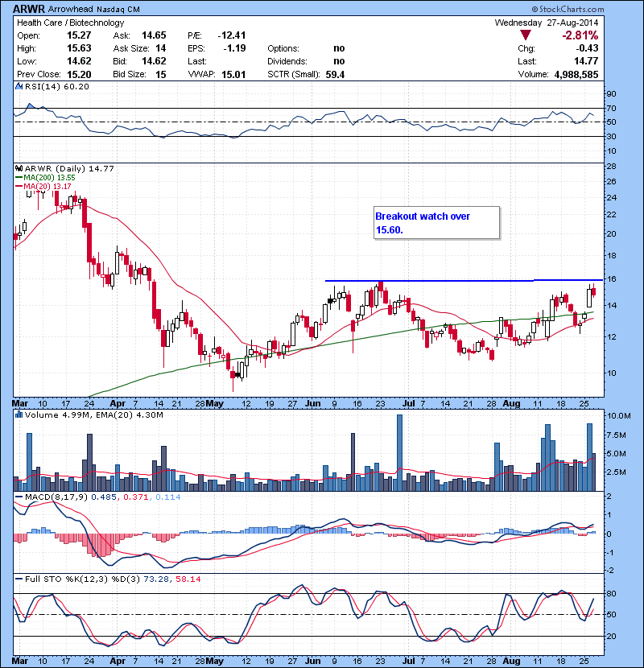
Task: Click the Volume value 4,988,585
Action: pyautogui.click(x=576, y=75)
